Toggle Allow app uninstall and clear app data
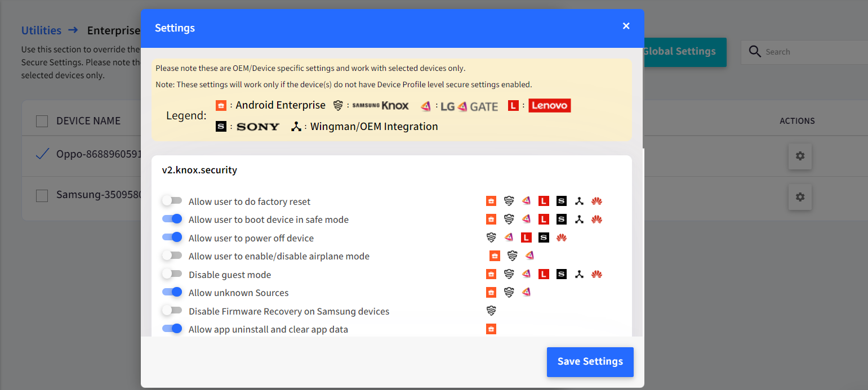Image resolution: width=868 pixels, height=390 pixels. pyautogui.click(x=172, y=329)
